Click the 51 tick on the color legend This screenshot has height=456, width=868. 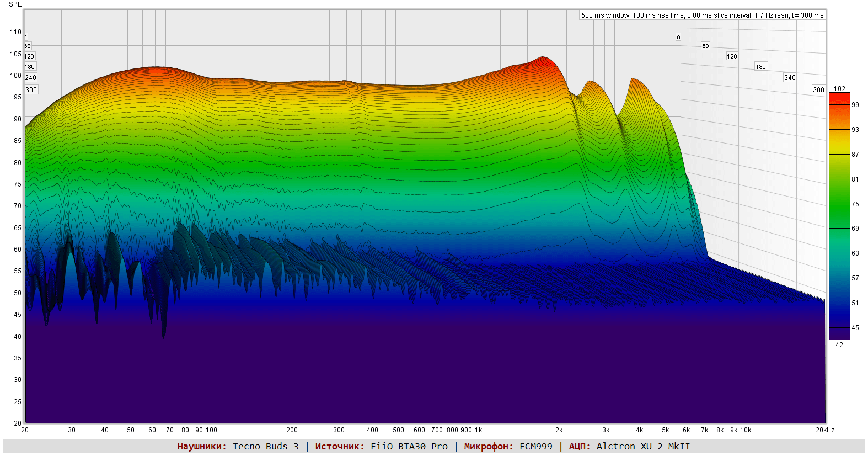(855, 303)
